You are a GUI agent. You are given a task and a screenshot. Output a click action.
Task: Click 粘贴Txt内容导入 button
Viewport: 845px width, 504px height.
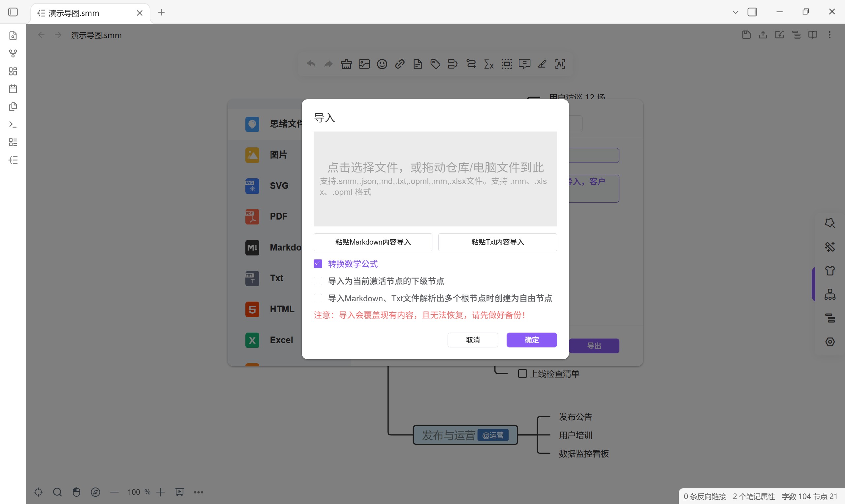coord(497,242)
